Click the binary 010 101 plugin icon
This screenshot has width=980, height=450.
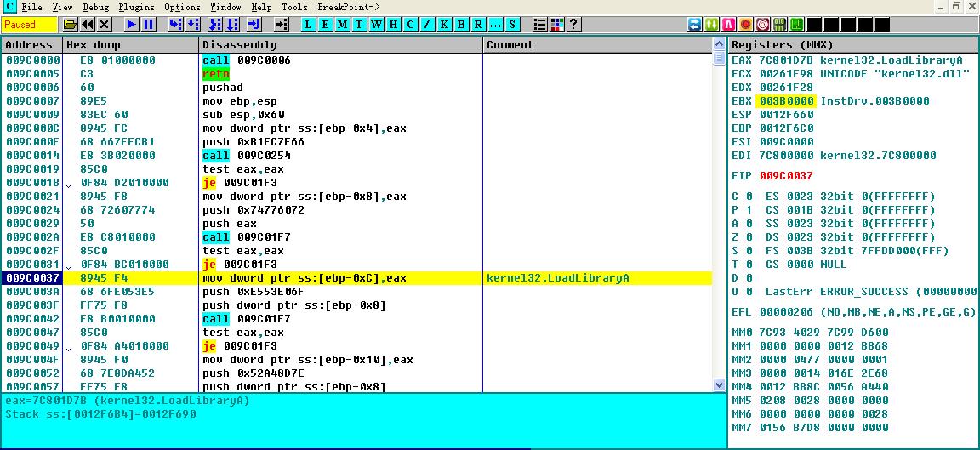779,25
